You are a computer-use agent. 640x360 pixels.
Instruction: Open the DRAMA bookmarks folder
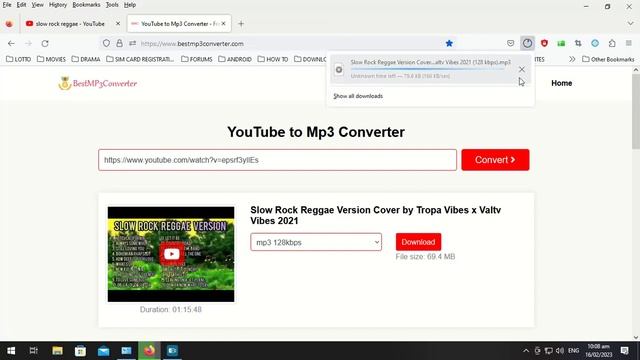[x=86, y=59]
